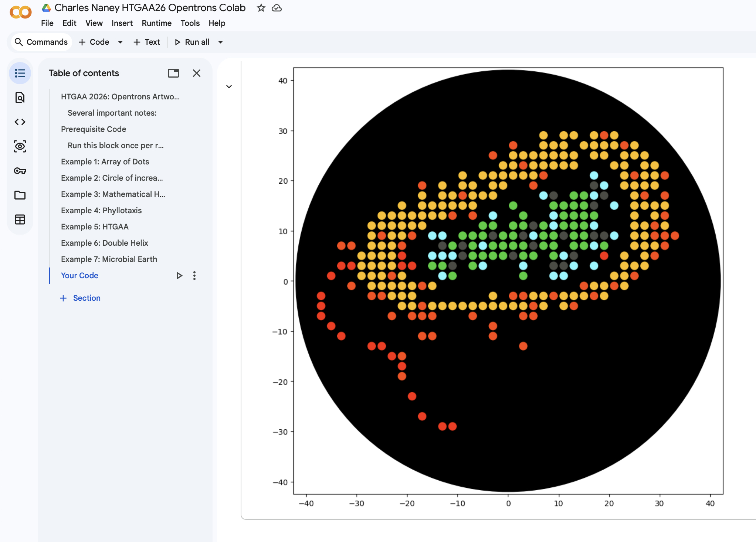The width and height of the screenshot is (756, 542).
Task: Open the Runtime menu
Action: (156, 23)
